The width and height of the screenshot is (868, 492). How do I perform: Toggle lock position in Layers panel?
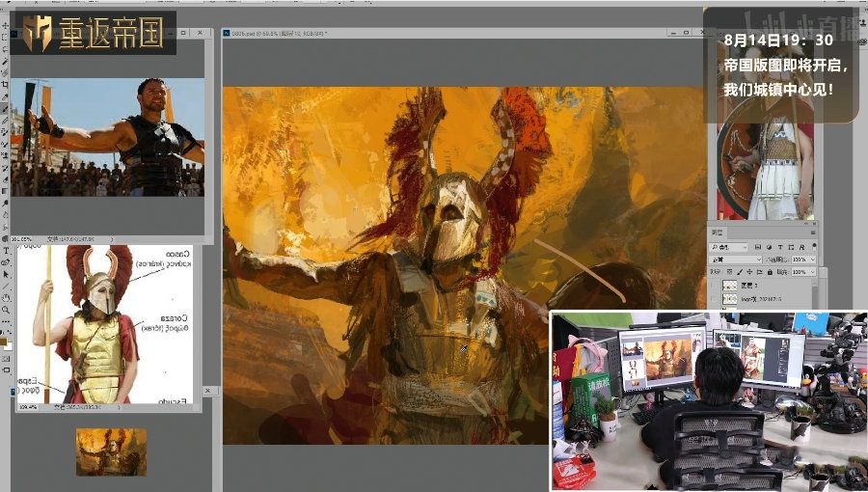(749, 272)
